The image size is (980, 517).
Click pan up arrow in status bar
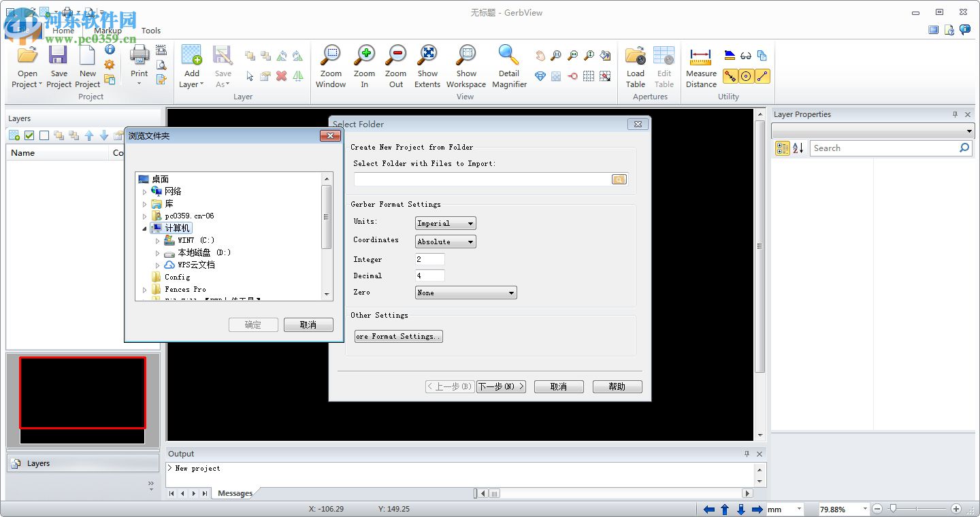tap(725, 509)
